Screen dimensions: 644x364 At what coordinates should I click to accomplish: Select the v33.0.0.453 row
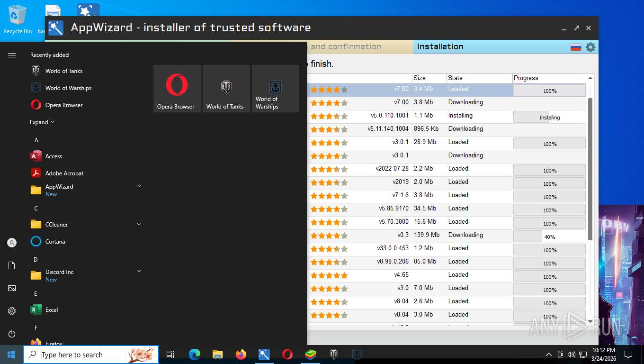(446, 248)
